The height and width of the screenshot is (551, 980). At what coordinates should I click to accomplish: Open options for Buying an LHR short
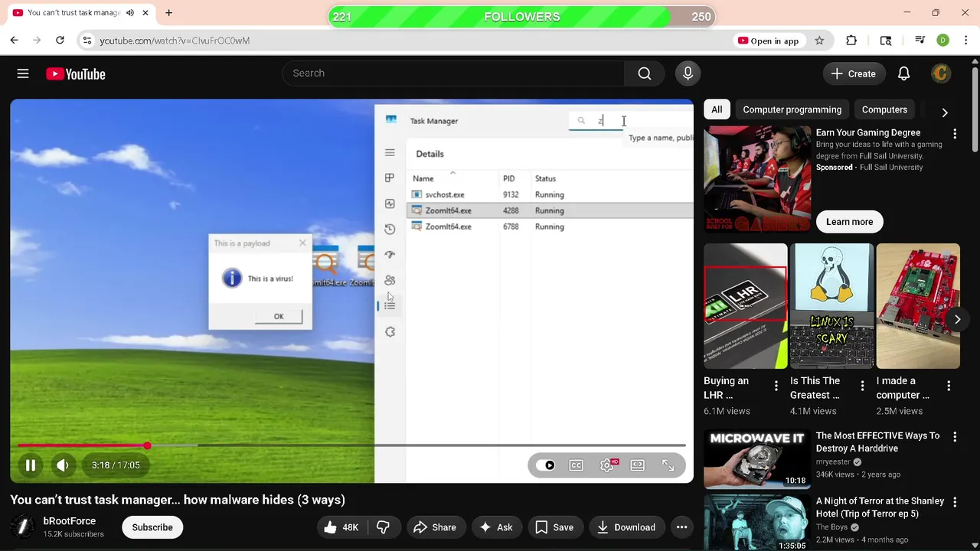(776, 386)
